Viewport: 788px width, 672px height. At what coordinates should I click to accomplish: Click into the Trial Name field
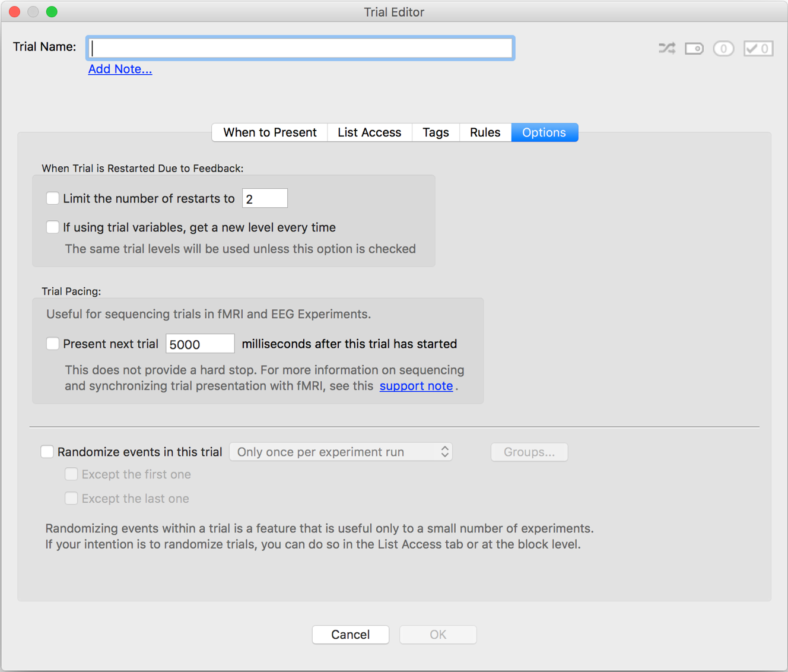tap(300, 48)
